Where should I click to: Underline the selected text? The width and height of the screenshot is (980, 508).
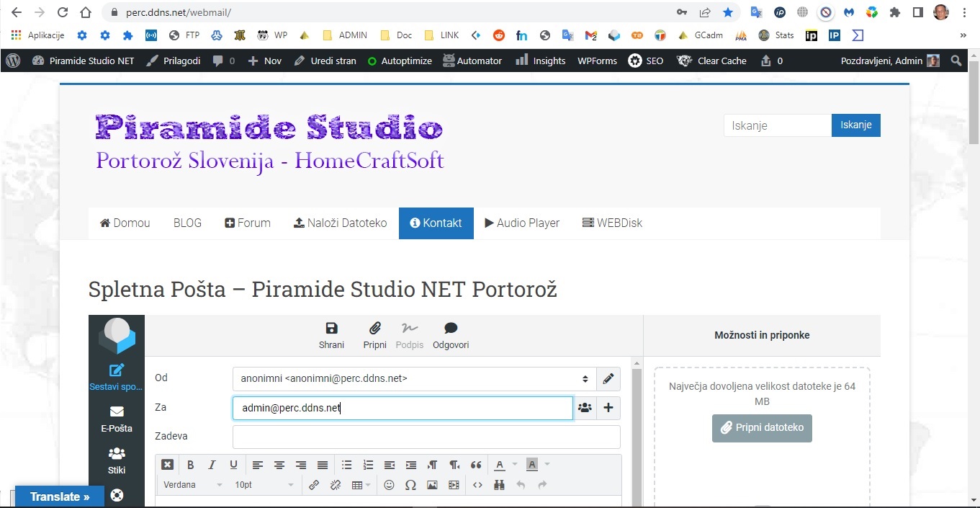tap(233, 465)
